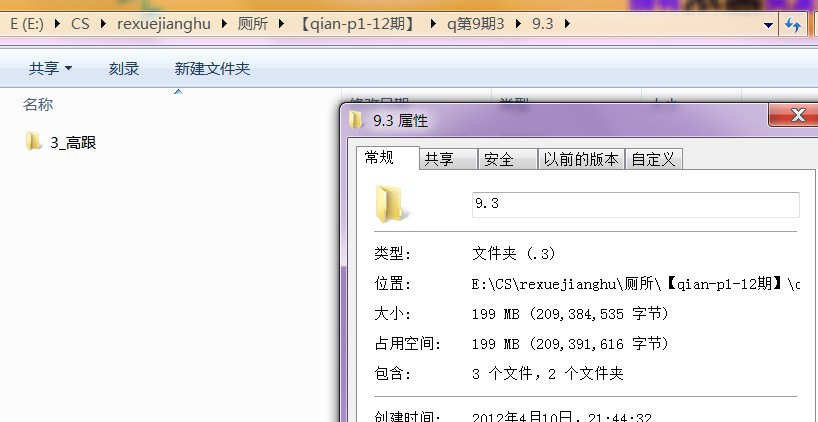Close the 9.3 属性 dialog
Screen dimensions: 818x422
(x=796, y=116)
